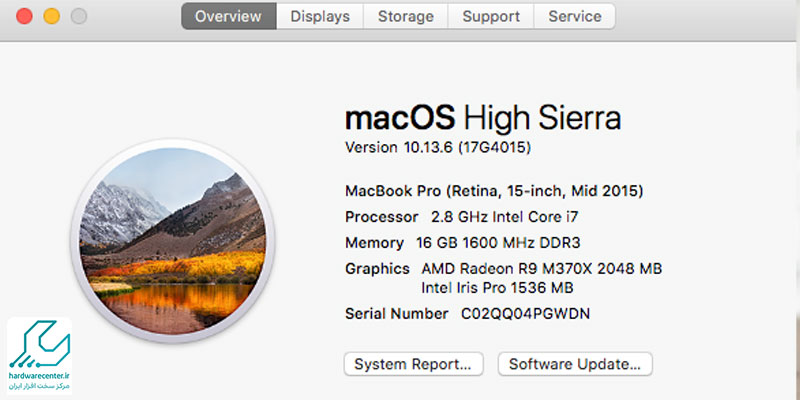
Task: Click the 2.8 GHz Intel Core i7 text
Action: pyautogui.click(x=502, y=216)
